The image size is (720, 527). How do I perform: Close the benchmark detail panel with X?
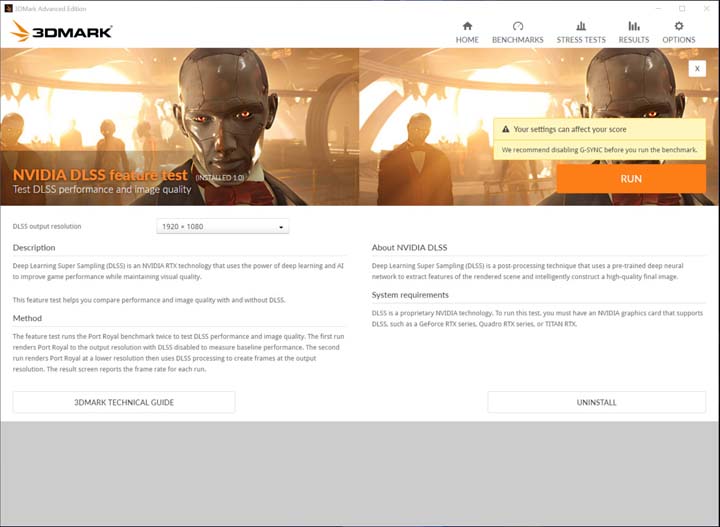(697, 68)
